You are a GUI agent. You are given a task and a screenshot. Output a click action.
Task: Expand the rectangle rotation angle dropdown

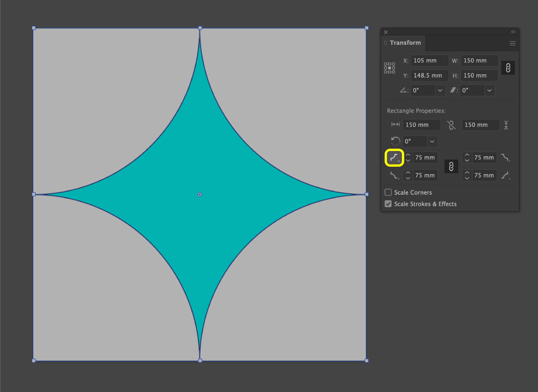[x=432, y=141]
